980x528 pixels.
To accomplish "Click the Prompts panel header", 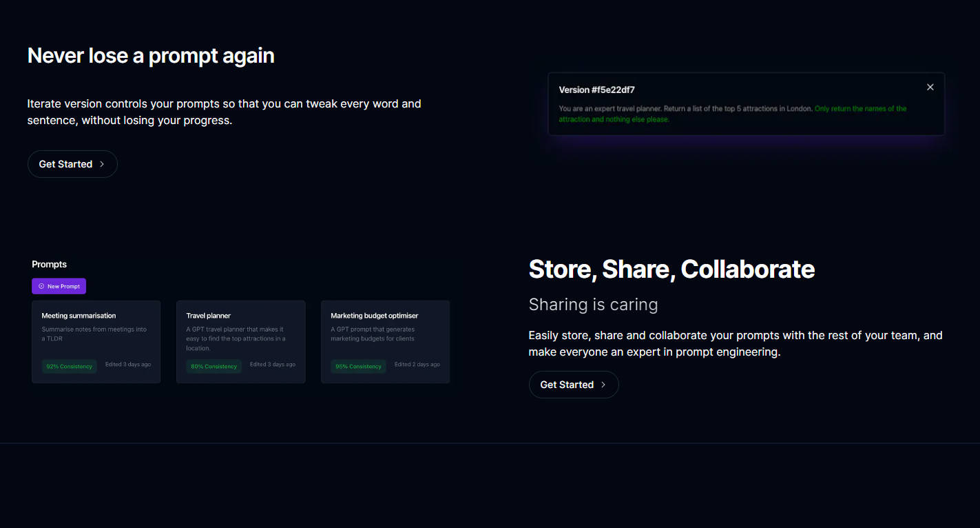I will click(x=49, y=264).
